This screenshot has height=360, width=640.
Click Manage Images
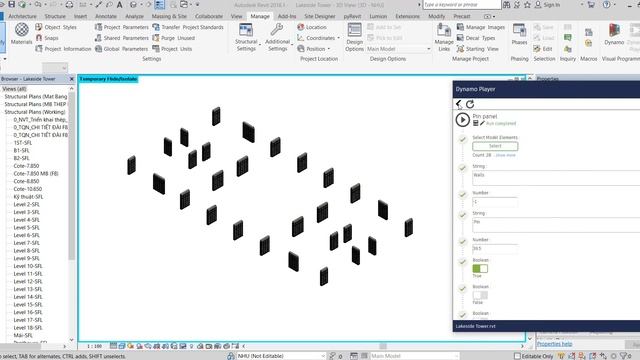(x=481, y=27)
